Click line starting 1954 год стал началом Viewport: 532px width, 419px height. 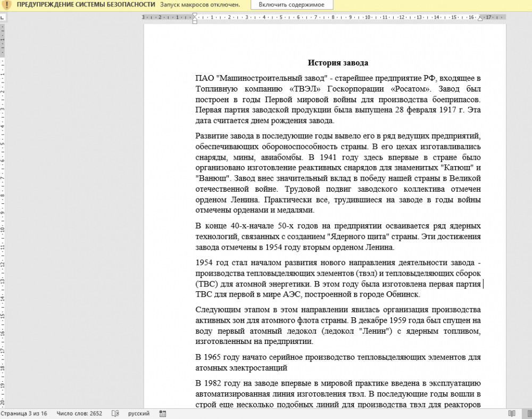point(338,263)
